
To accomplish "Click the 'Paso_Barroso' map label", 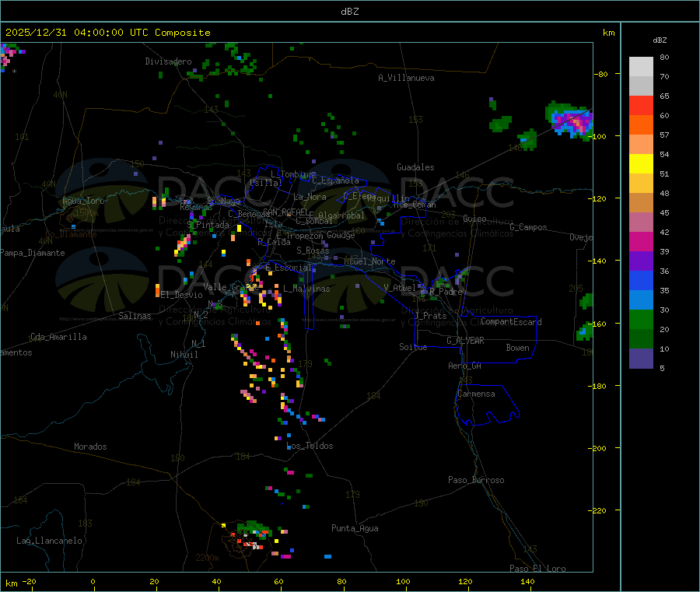I will [x=476, y=480].
